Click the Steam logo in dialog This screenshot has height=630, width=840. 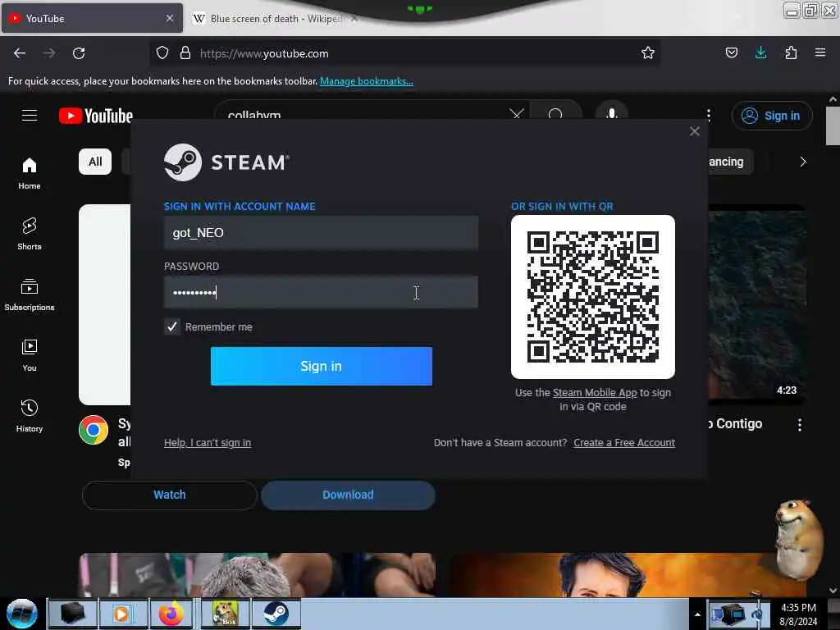click(x=226, y=162)
